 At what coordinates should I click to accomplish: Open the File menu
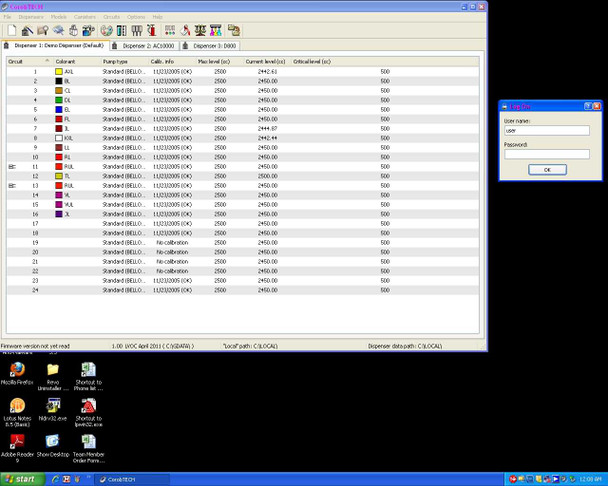tap(7, 17)
